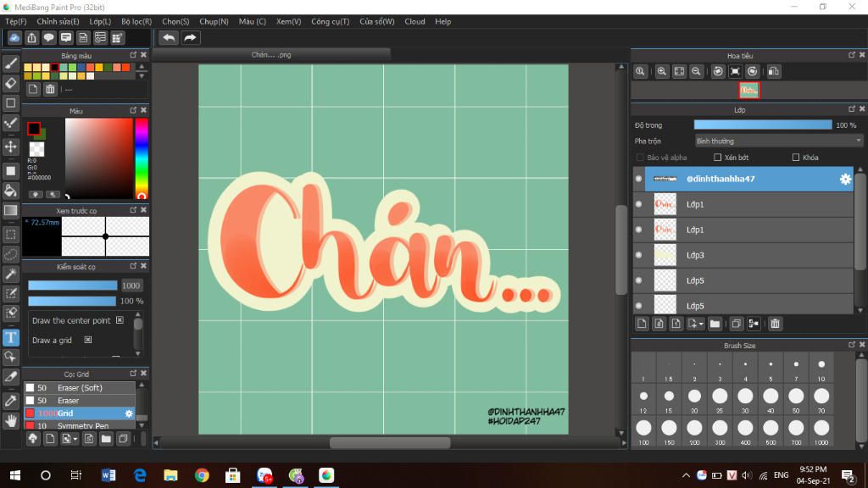Delete the selected layer with trash icon

775,324
